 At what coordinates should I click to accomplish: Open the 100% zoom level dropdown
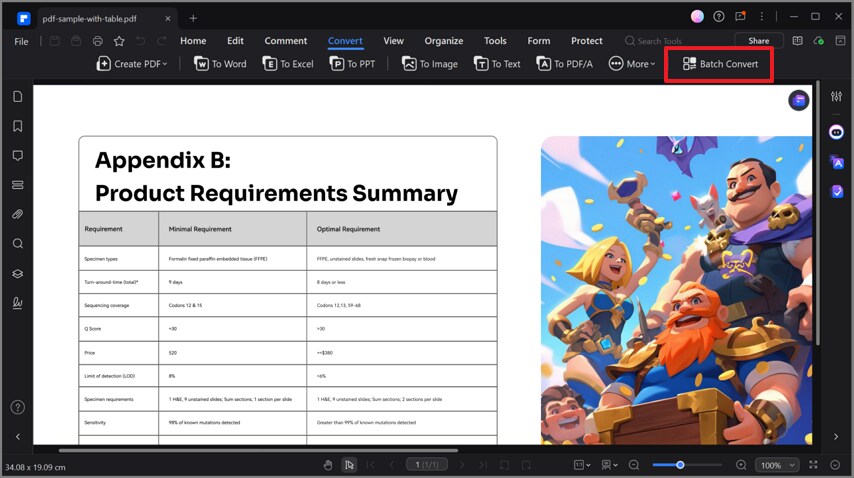pos(777,465)
